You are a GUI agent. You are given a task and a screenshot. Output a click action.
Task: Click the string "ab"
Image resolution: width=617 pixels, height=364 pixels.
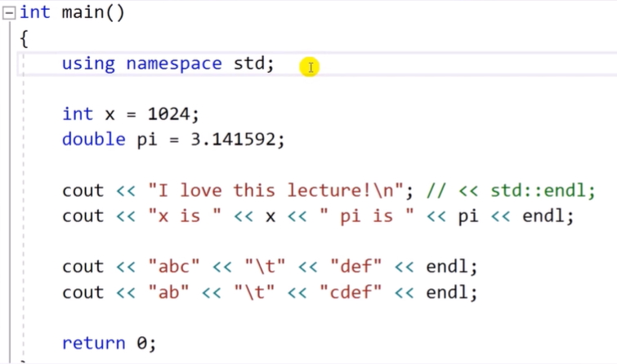point(169,292)
